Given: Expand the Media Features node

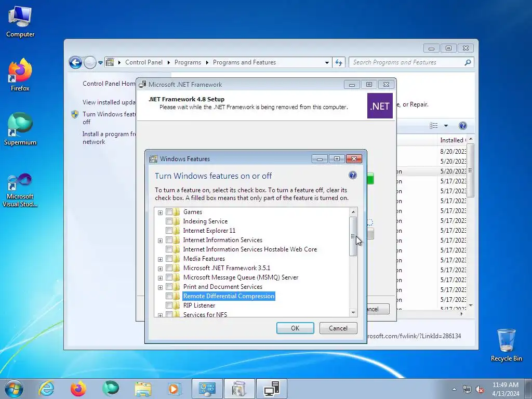Looking at the screenshot, I should point(160,260).
